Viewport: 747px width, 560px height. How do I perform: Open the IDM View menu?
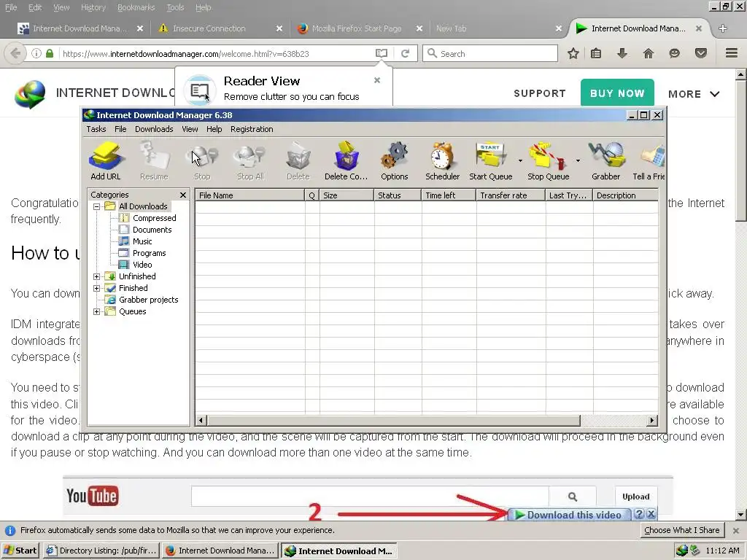[x=190, y=129]
